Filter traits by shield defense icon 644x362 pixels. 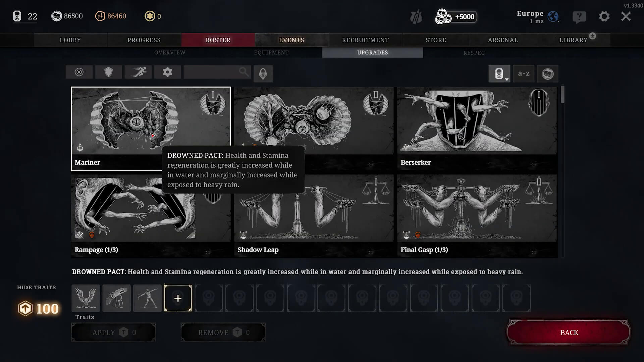tap(108, 72)
